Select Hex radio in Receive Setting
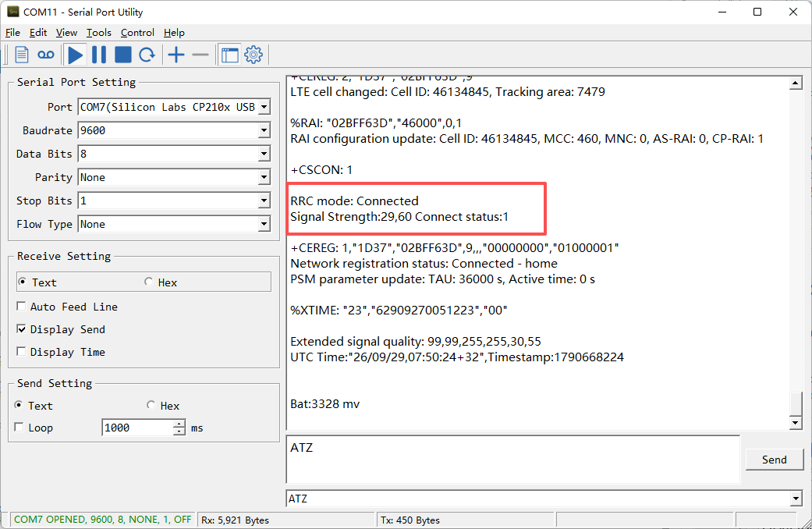Image resolution: width=812 pixels, height=529 pixels. click(149, 282)
